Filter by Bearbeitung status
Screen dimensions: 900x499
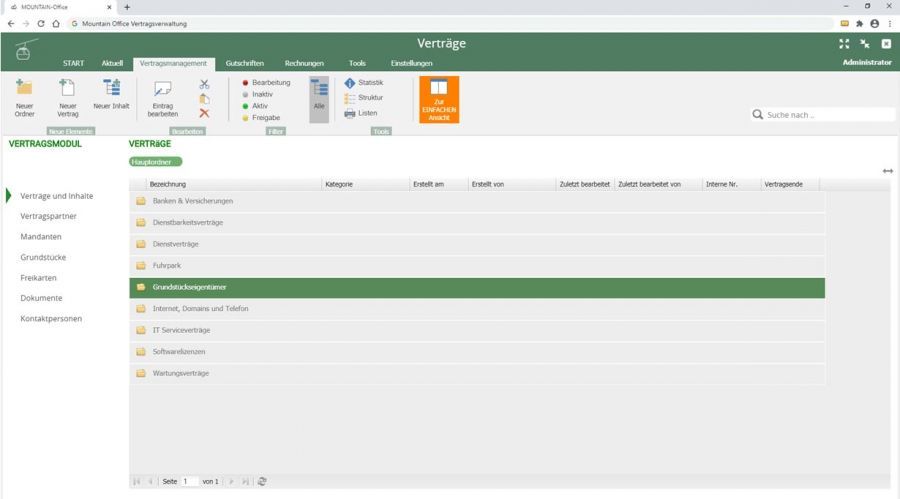(x=267, y=83)
